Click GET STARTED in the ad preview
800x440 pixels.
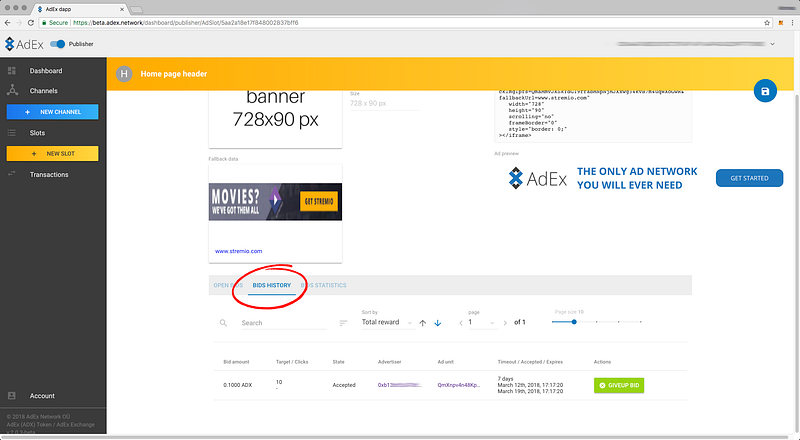(x=749, y=178)
